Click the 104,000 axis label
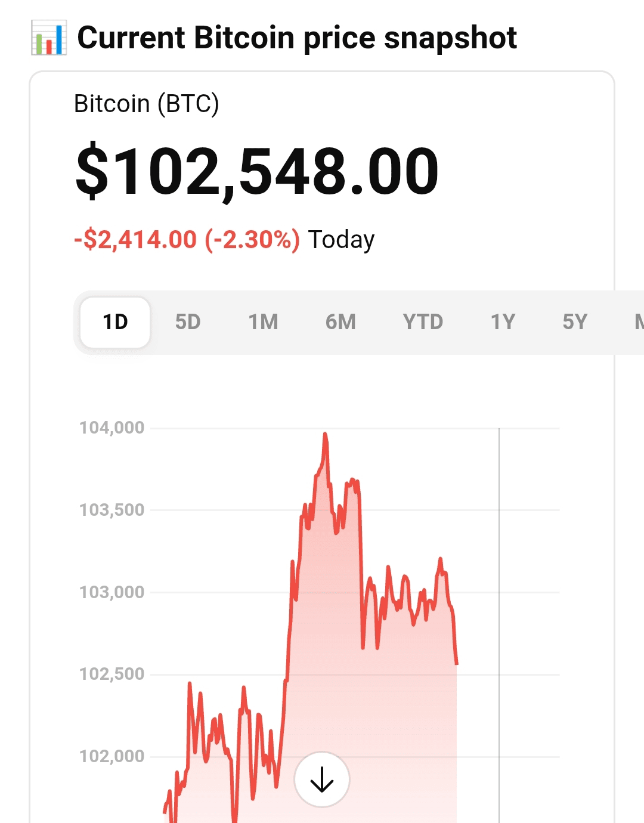 pyautogui.click(x=112, y=428)
